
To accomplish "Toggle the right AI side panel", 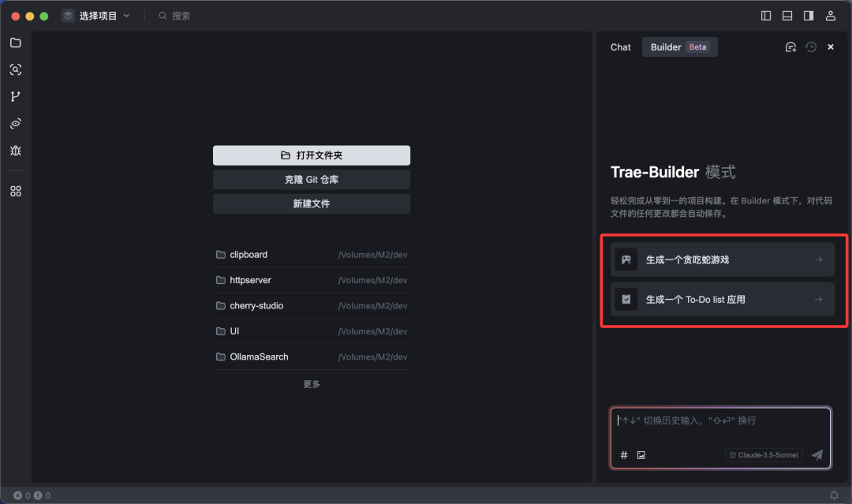I will pyautogui.click(x=809, y=16).
